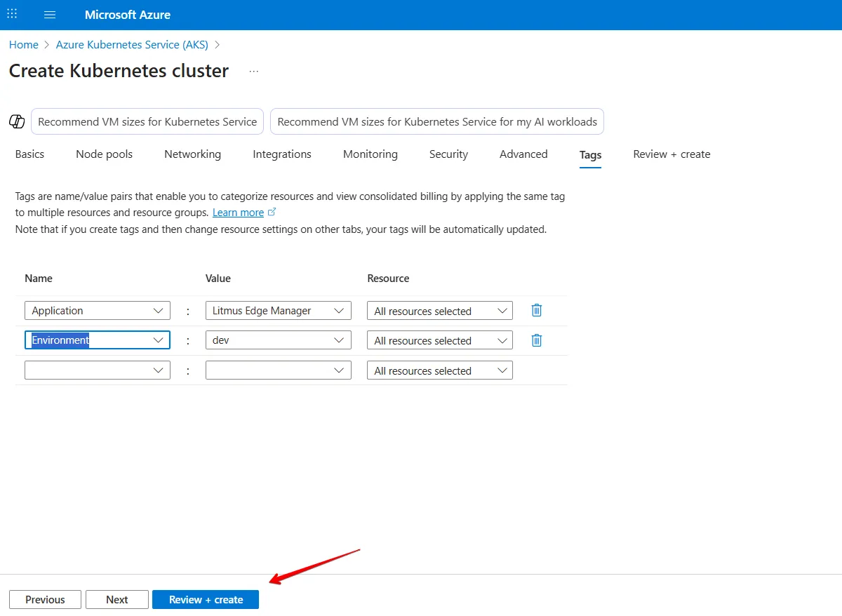The image size is (842, 616).
Task: Click the Value column header
Action: [x=218, y=279]
